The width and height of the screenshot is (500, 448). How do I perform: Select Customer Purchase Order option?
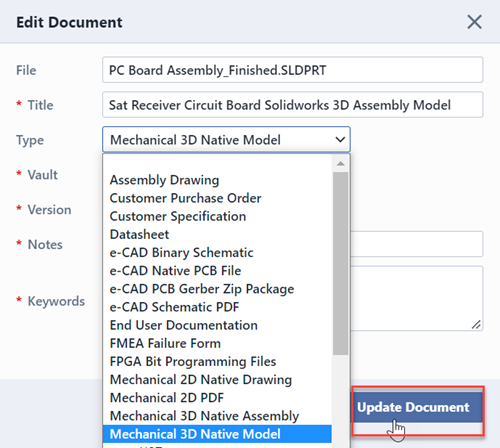[x=217, y=198]
